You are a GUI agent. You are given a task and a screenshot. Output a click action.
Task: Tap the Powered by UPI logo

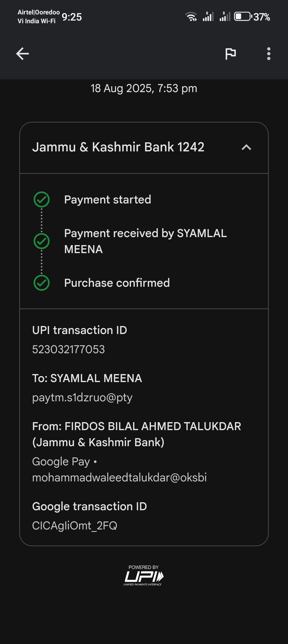[144, 575]
